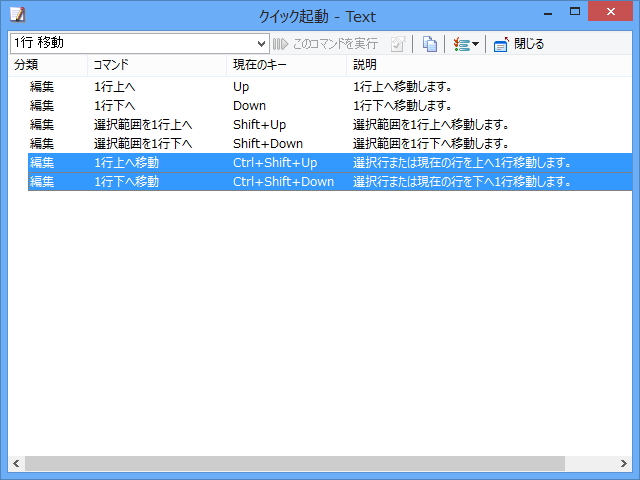
Task: Click the horizontal scrollbar left arrow
Action: [x=16, y=463]
